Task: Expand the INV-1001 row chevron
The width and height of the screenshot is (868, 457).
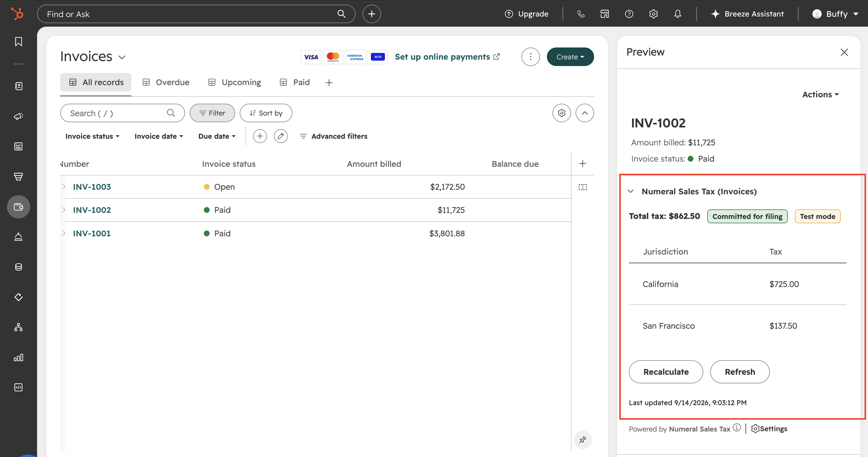Action: (x=64, y=233)
